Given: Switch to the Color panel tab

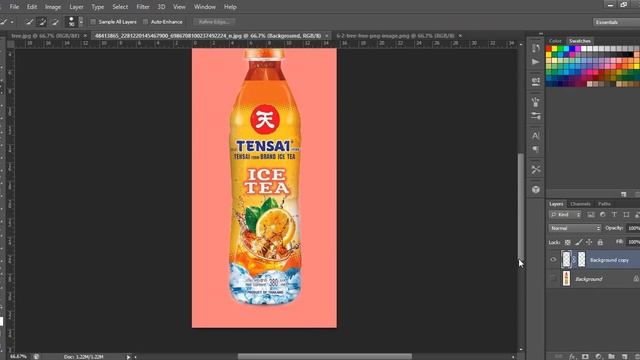Looking at the screenshot, I should (555, 41).
